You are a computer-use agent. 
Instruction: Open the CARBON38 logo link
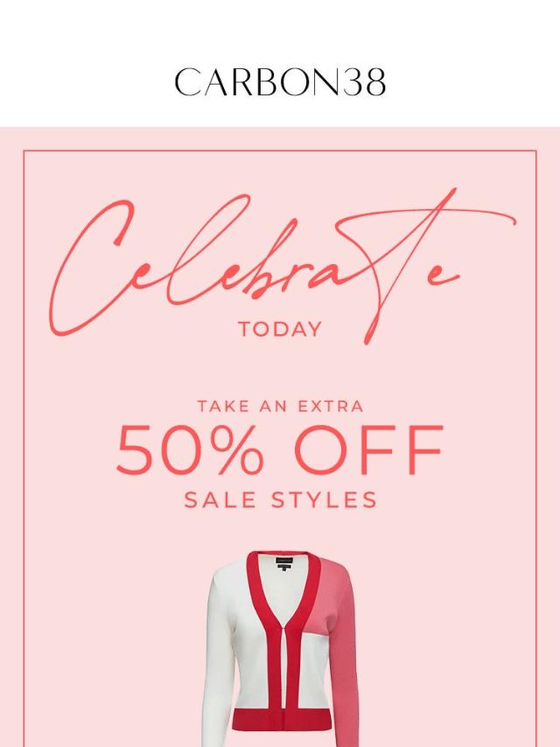point(280,82)
